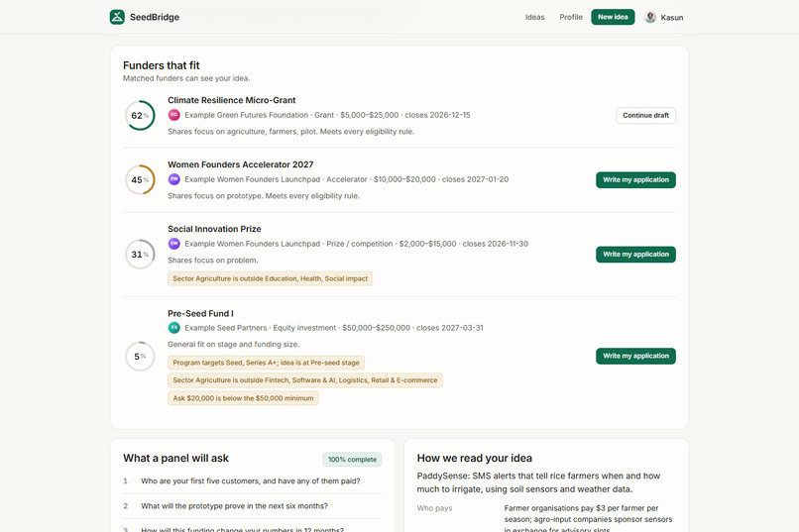
Task: Open the Ideas nav item
Action: coord(534,17)
